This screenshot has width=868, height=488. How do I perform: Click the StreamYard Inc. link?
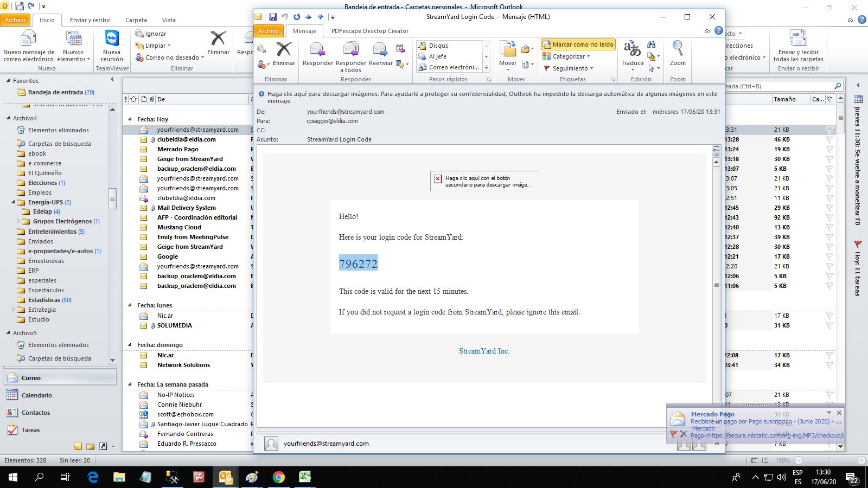click(484, 351)
